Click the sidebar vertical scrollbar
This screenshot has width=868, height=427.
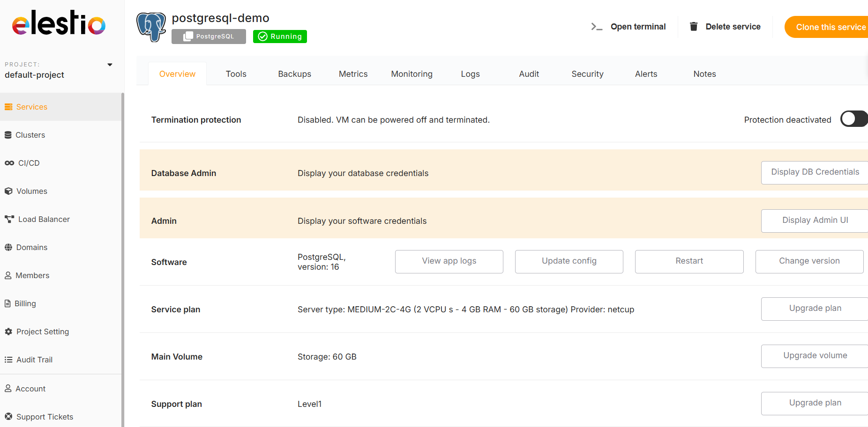pos(123,258)
